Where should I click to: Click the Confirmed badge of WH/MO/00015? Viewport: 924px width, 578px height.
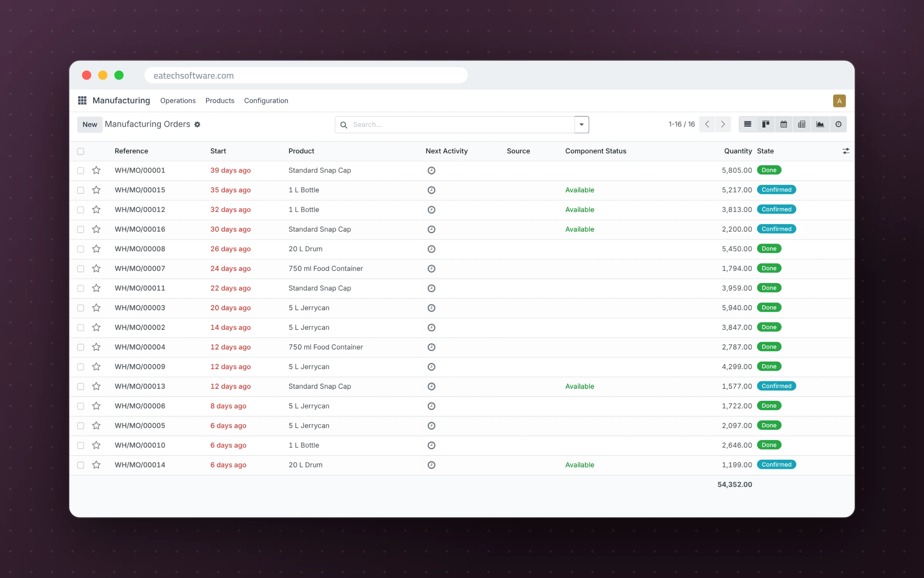click(776, 190)
